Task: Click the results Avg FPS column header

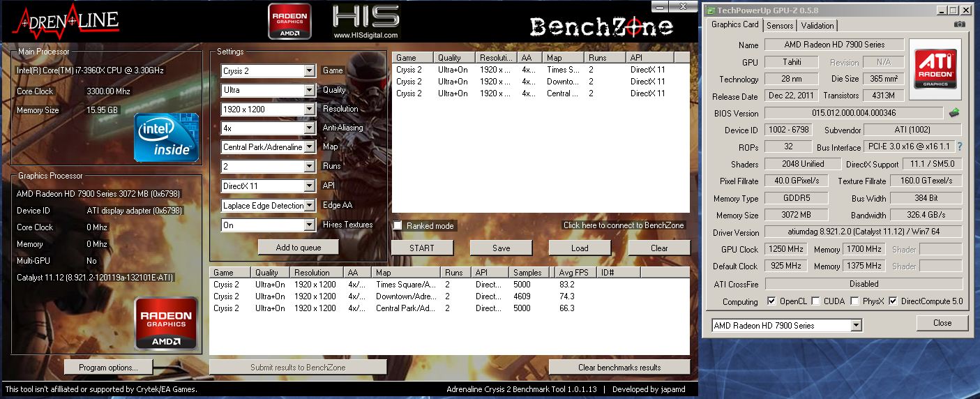Action: (575, 273)
